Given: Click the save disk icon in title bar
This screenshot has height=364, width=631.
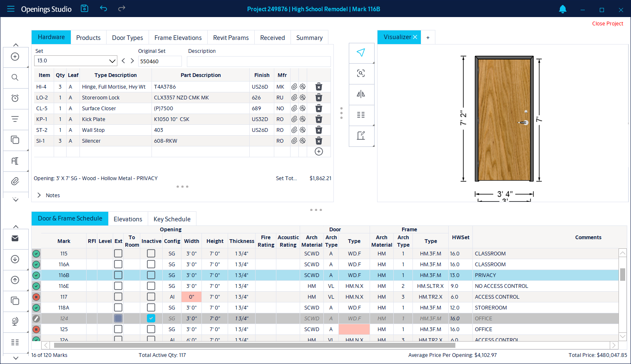Looking at the screenshot, I should coord(84,8).
